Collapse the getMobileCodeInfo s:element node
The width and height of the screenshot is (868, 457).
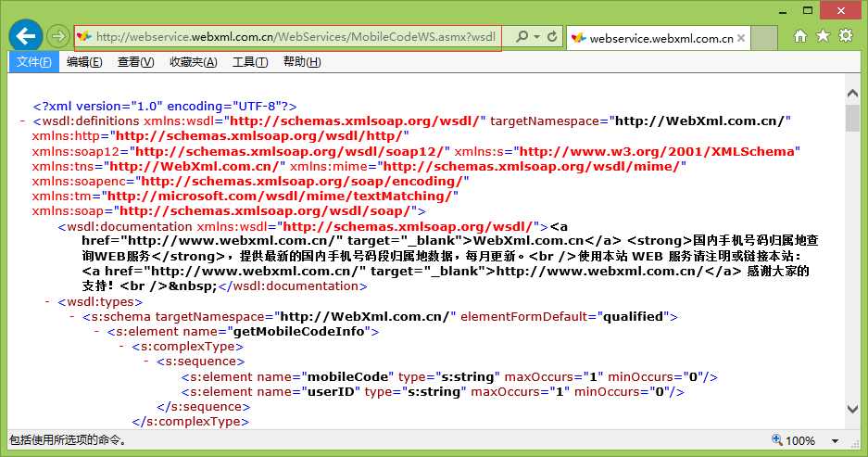coord(97,332)
